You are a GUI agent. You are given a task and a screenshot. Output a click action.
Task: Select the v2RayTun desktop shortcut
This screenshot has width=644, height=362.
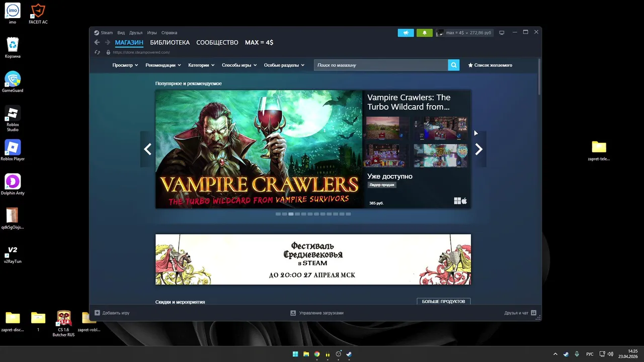(13, 252)
